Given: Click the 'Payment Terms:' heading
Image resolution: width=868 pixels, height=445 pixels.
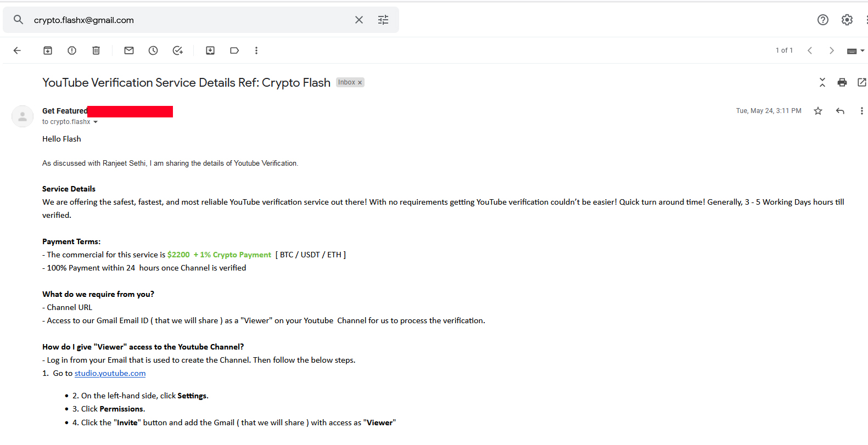Looking at the screenshot, I should (71, 241).
